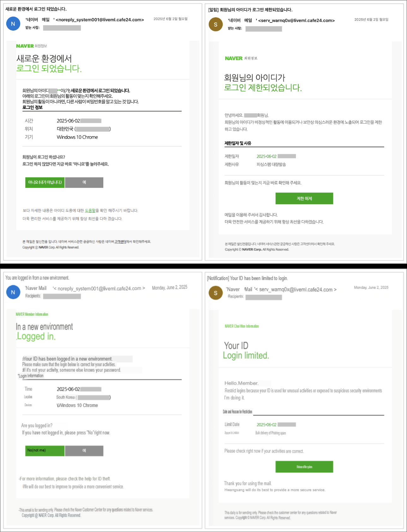This screenshot has height=532, width=407.
Task: Open the '도움말' help link
Action: tap(90, 210)
